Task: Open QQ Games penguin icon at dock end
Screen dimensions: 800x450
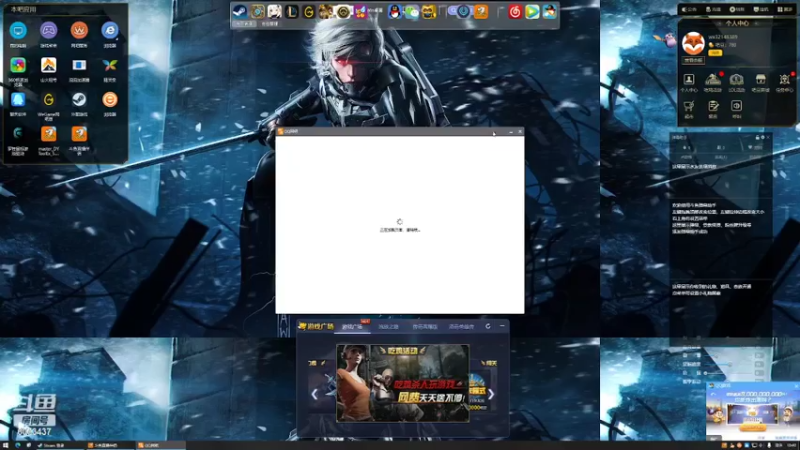Action: [x=549, y=11]
